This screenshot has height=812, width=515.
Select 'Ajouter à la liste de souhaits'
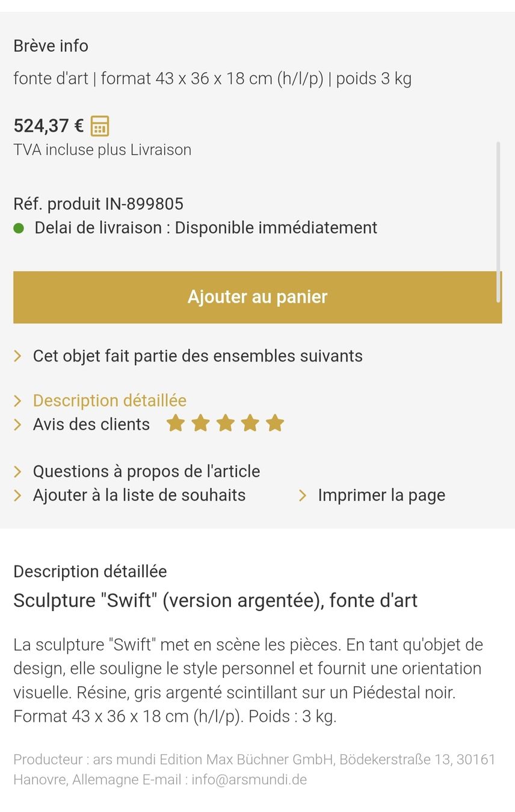pos(140,496)
